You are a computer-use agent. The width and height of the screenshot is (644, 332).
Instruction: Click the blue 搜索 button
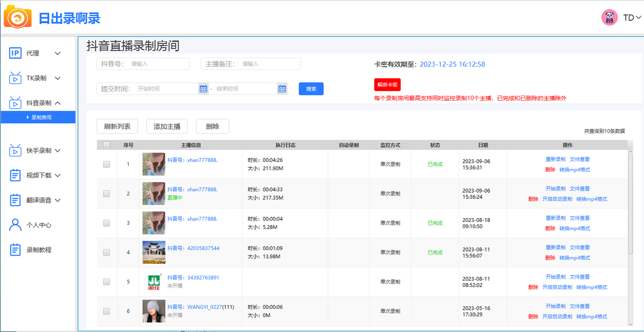point(311,89)
